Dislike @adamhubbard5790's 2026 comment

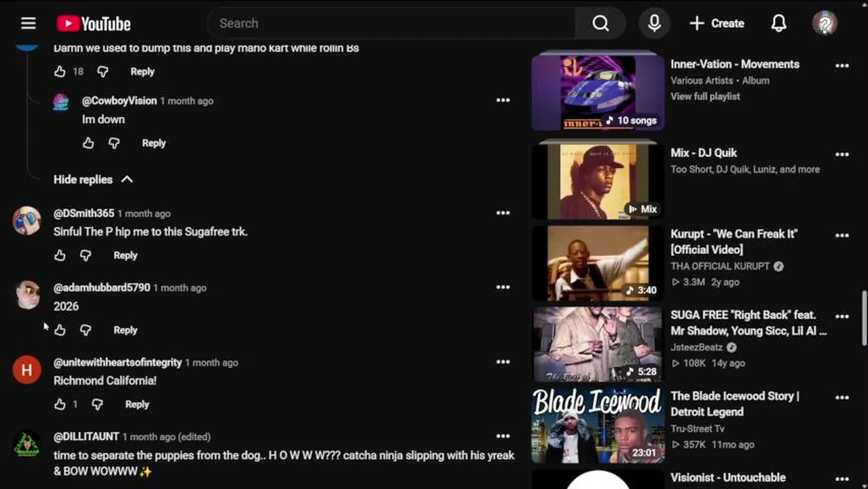point(86,330)
